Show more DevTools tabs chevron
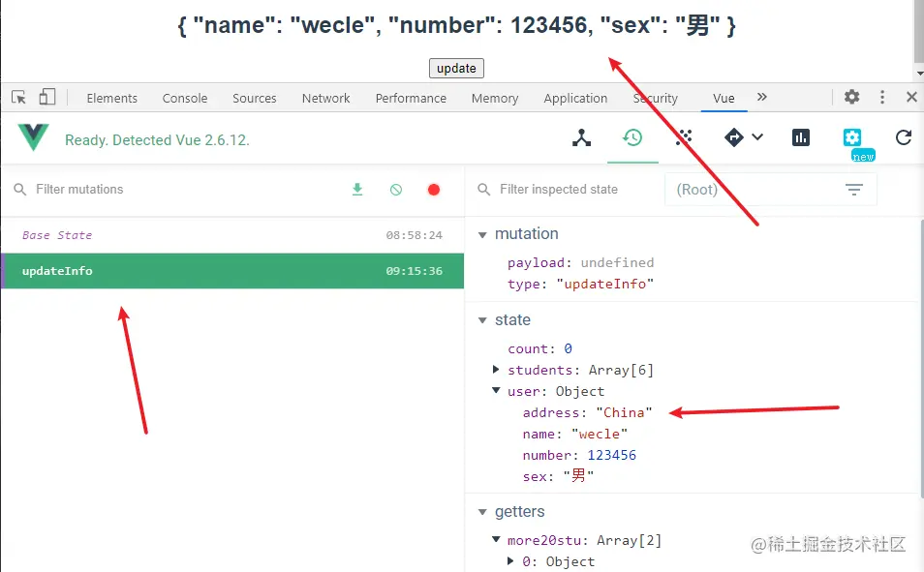This screenshot has height=572, width=924. 762,97
